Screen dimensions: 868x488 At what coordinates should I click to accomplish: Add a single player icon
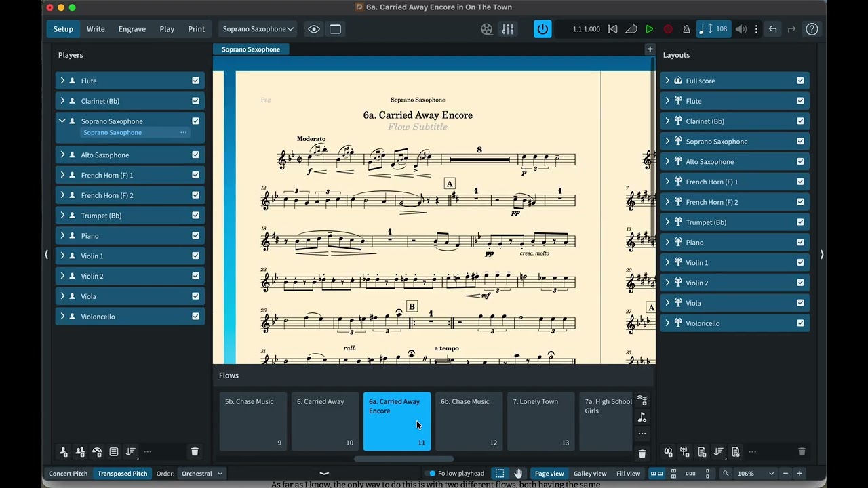tap(63, 452)
